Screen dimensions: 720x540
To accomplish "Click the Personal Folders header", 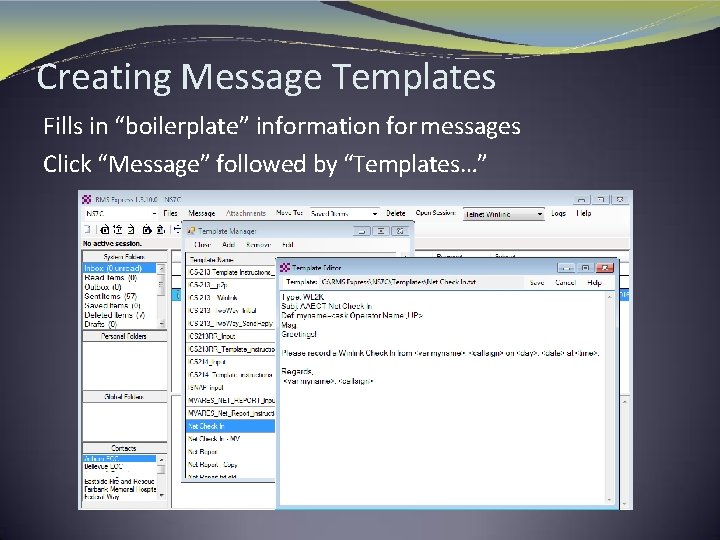I will pos(124,336).
